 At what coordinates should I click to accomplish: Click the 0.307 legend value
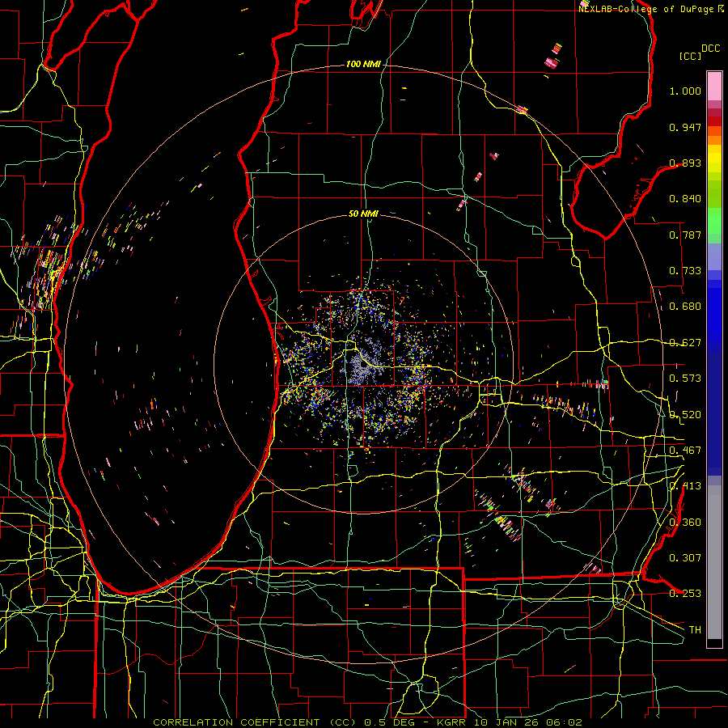click(x=685, y=558)
